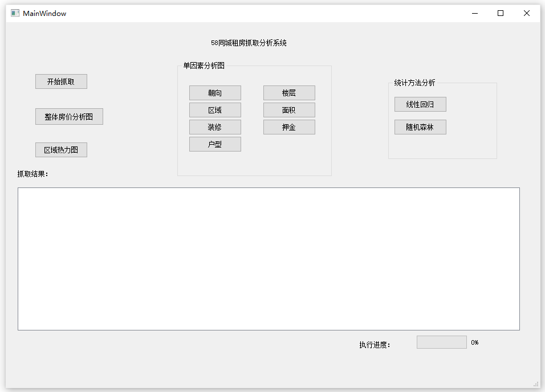Select the 楼层 analysis button

pos(289,93)
